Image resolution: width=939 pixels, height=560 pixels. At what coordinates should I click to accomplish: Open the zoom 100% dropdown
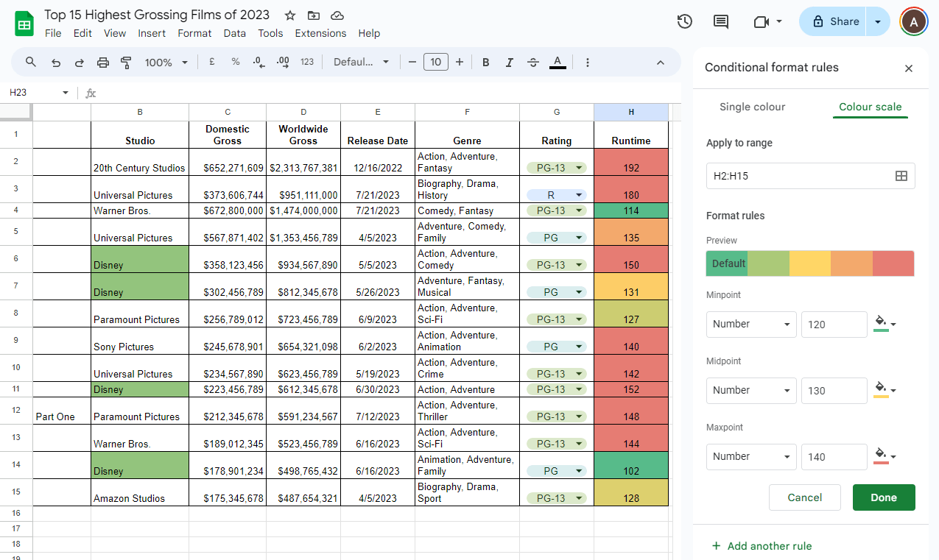[166, 63]
